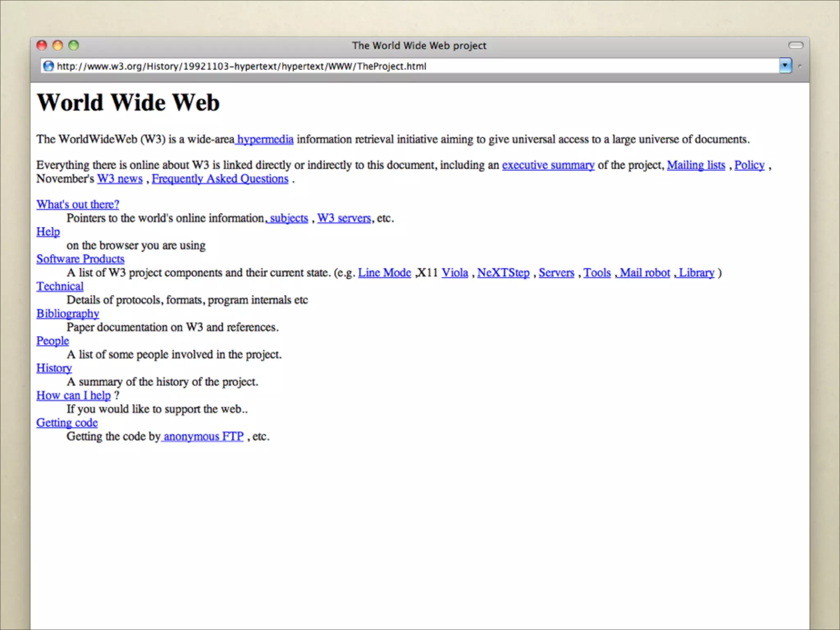Open the NeXTStep link
This screenshot has width=840, height=630.
point(503,273)
